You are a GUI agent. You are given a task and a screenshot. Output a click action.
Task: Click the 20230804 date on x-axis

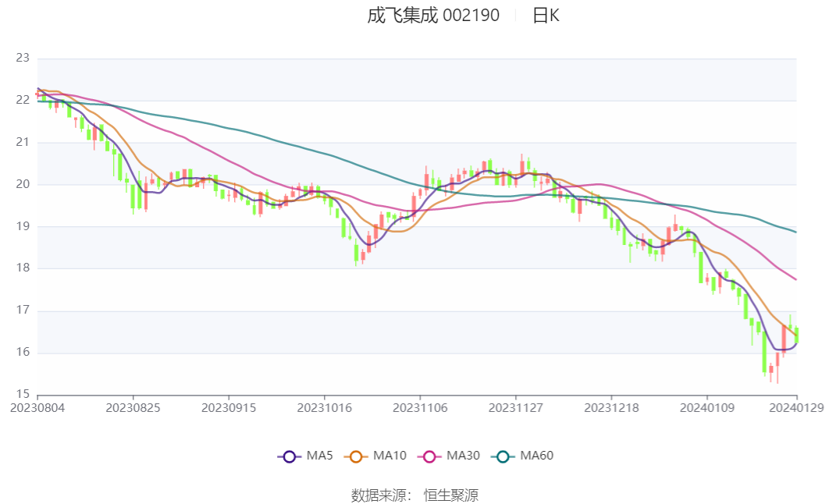point(37,408)
